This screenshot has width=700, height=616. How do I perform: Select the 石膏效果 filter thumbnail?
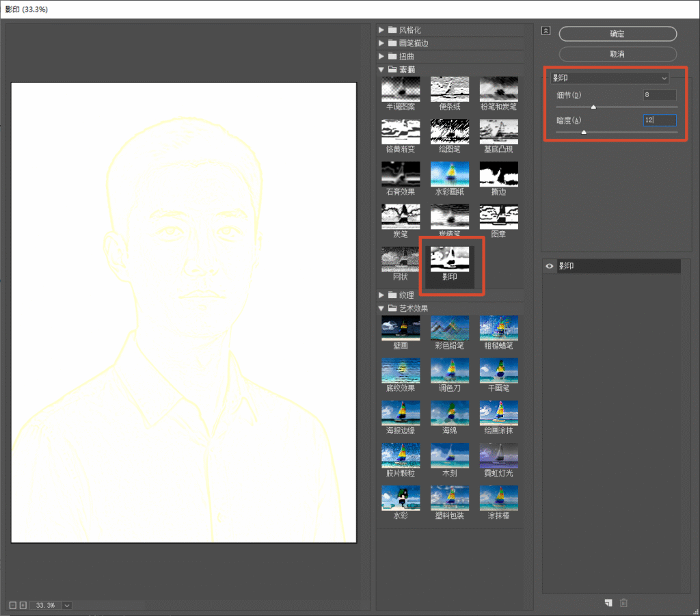401,174
